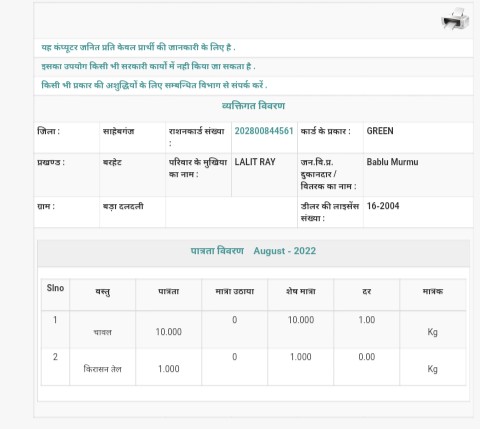Click the डीलर की लाइसेंस संख्या label
Viewport: 480px width, 429px height.
[330, 212]
